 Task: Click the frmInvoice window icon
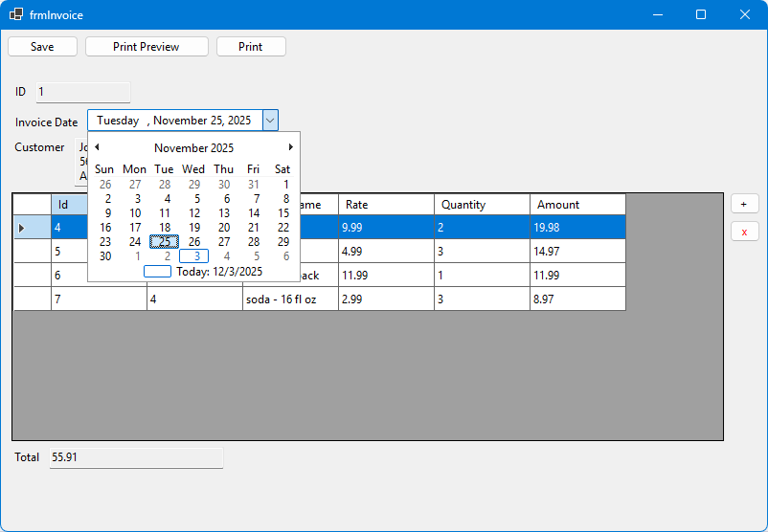pyautogui.click(x=16, y=14)
